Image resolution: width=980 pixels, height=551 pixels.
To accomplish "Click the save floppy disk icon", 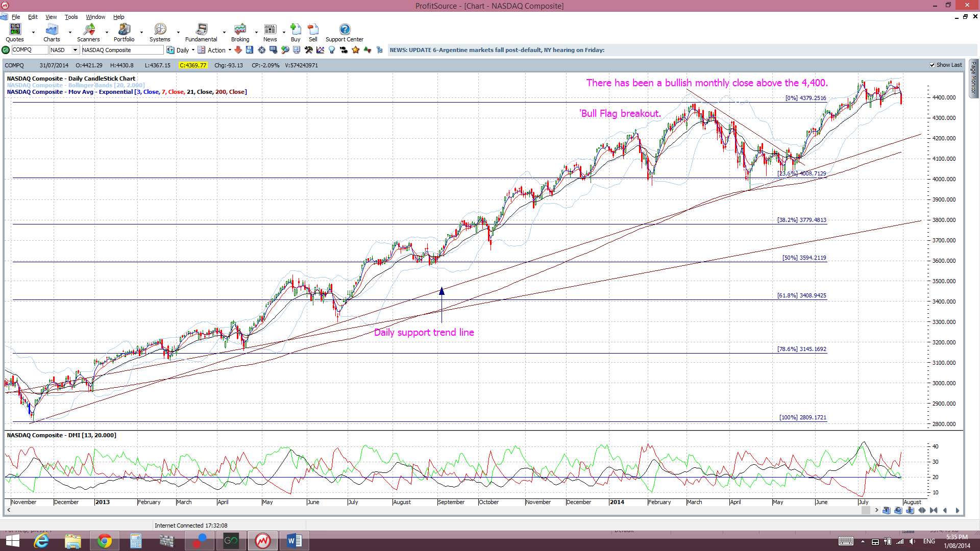I will tap(250, 50).
